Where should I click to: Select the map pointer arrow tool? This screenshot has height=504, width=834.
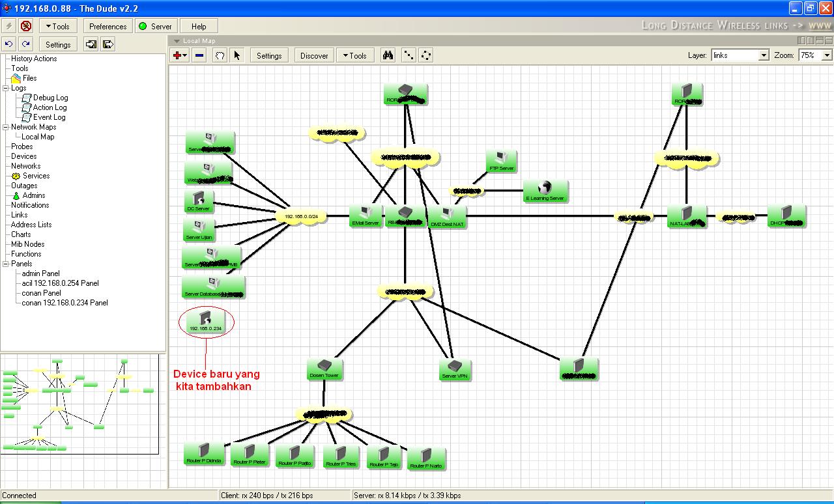pyautogui.click(x=238, y=55)
